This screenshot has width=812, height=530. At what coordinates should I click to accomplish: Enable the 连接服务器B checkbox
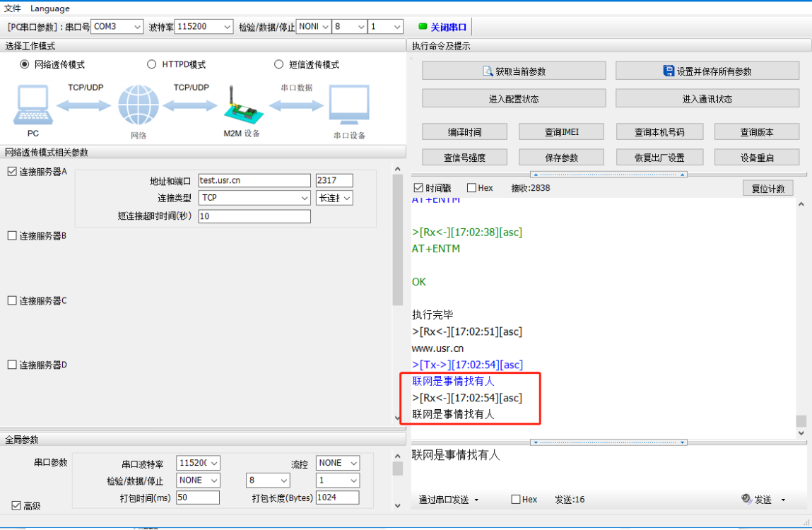pyautogui.click(x=12, y=236)
